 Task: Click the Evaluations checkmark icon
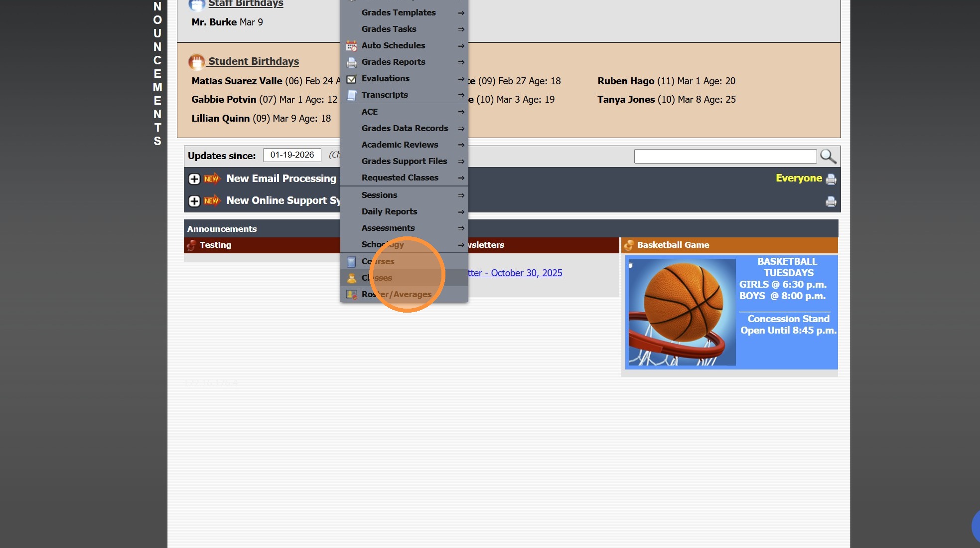[x=351, y=79]
